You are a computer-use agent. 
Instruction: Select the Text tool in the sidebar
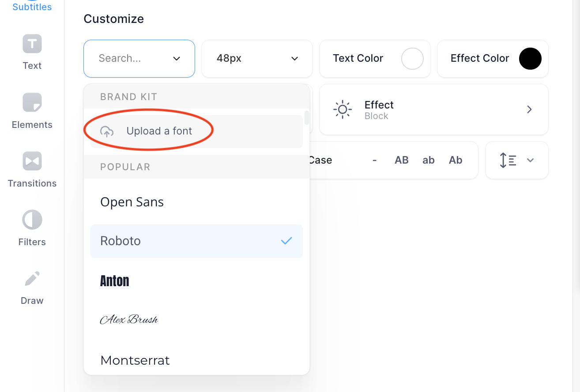(32, 51)
